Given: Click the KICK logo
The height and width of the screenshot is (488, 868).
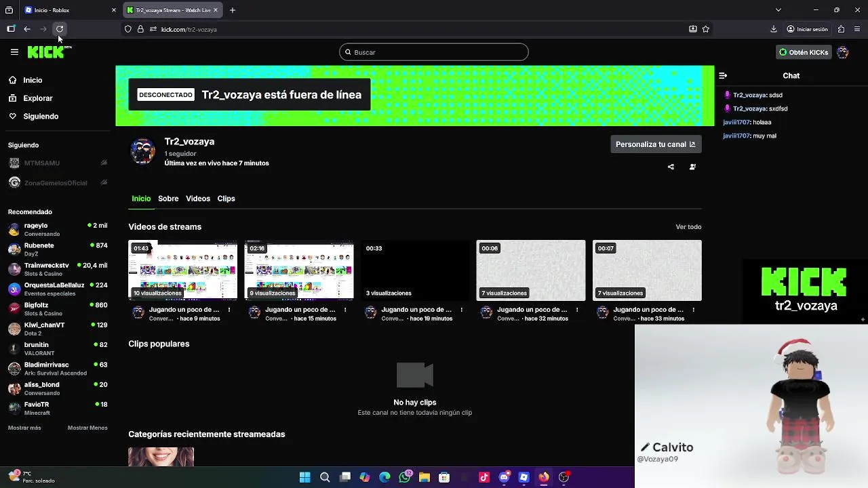Looking at the screenshot, I should coord(47,52).
